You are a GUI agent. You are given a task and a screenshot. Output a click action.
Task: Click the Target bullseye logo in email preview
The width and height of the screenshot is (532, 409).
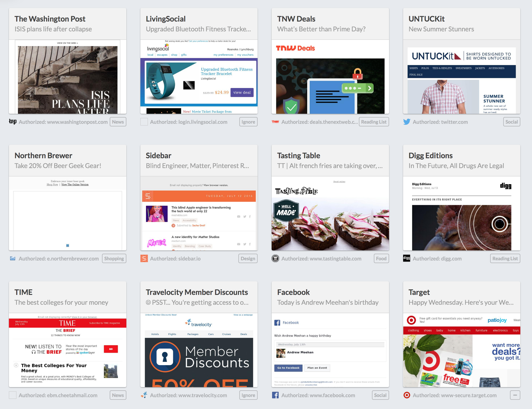411,320
